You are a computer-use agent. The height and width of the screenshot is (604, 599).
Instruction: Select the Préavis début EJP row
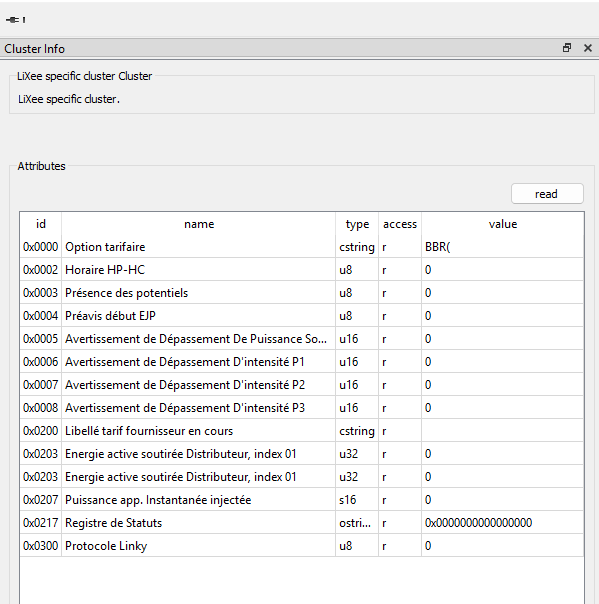click(302, 315)
